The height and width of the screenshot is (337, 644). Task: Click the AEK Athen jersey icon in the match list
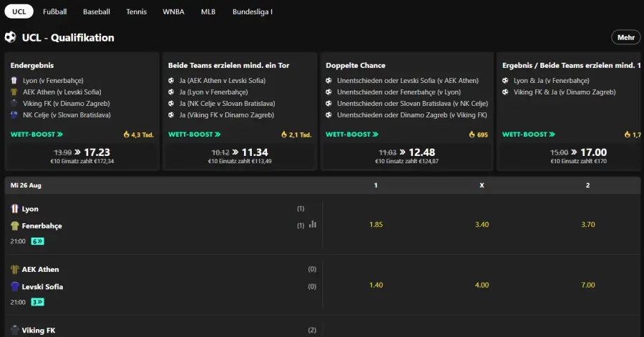pyautogui.click(x=15, y=269)
